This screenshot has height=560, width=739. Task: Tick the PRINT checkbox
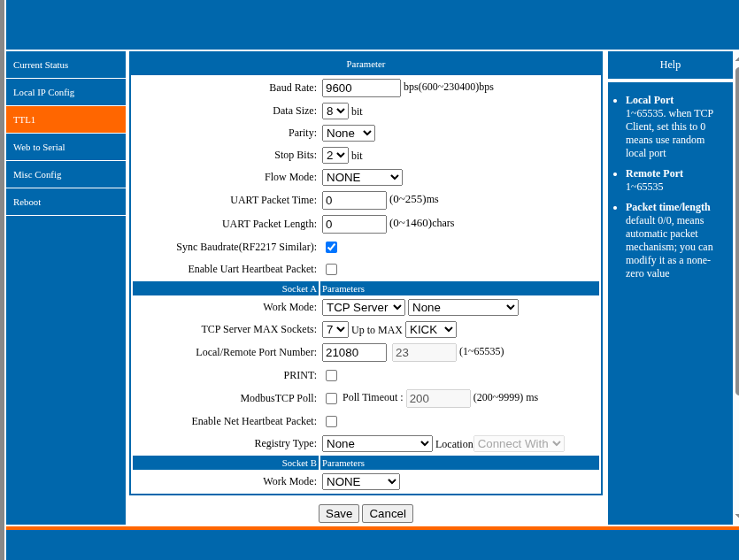[331, 375]
